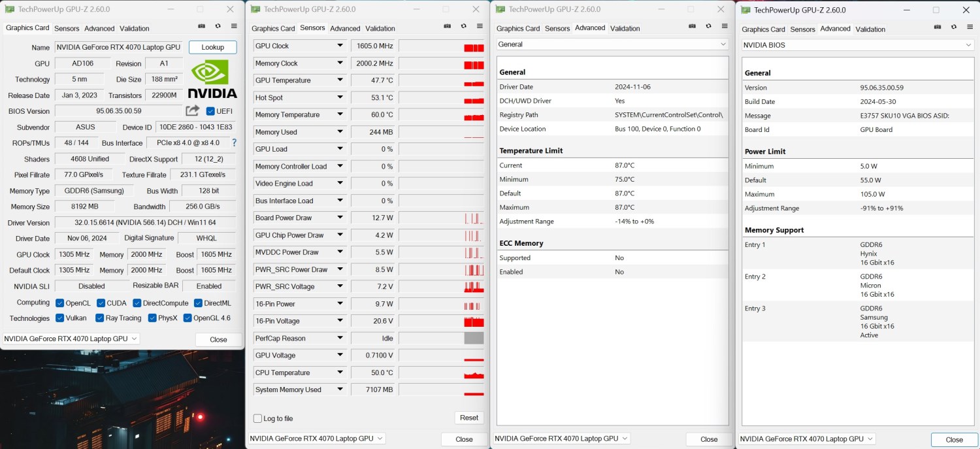Viewport: 980px width, 449px height.
Task: Click refresh icon in NVIDIA BIOS window
Action: tap(953, 27)
